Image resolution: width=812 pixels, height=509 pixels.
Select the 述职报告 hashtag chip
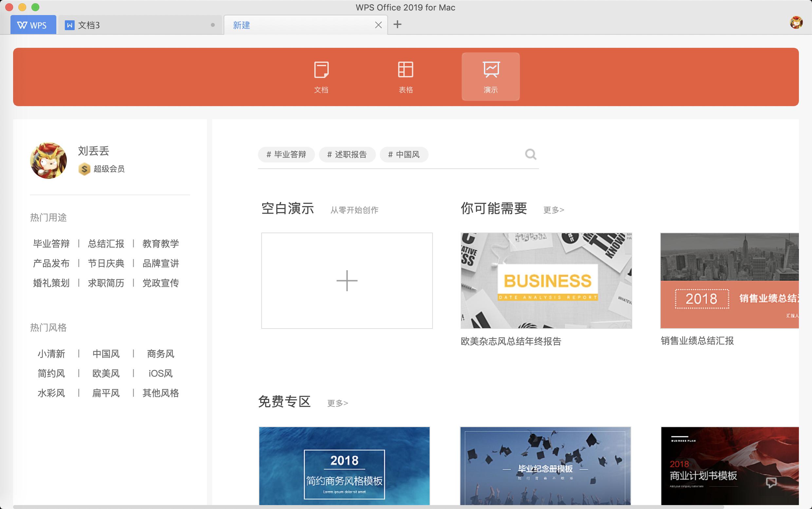pos(347,155)
